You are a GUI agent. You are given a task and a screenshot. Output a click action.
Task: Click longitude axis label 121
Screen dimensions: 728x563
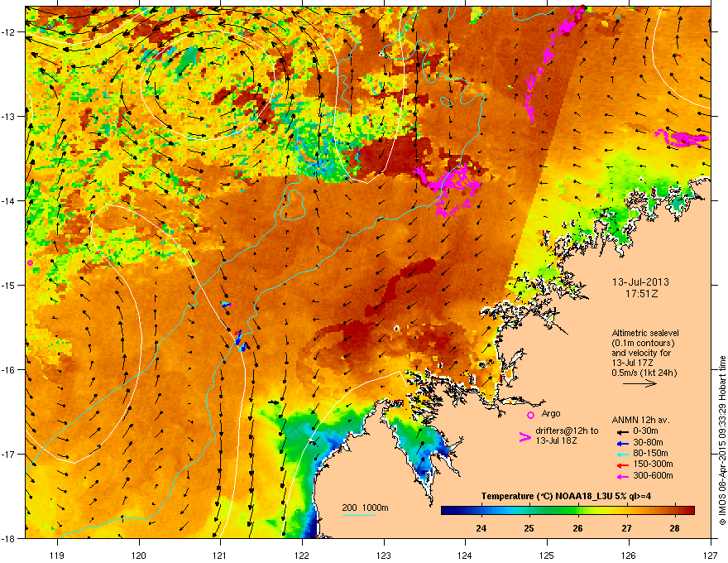click(220, 555)
